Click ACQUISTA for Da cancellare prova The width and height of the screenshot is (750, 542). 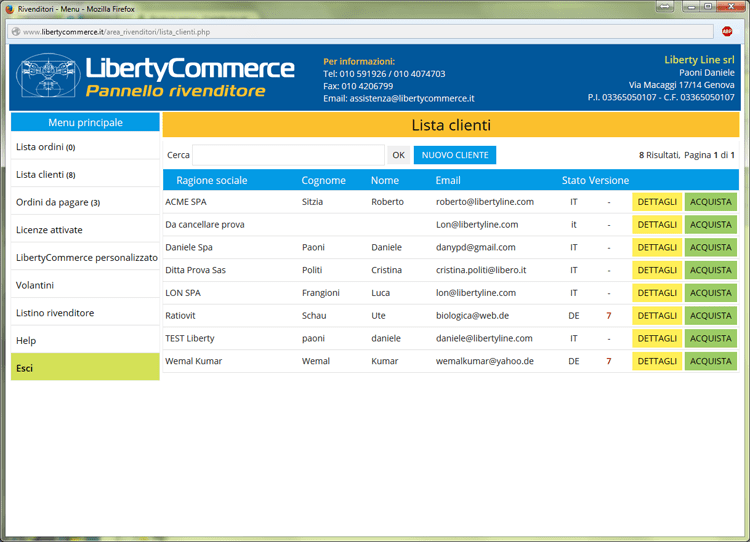711,224
